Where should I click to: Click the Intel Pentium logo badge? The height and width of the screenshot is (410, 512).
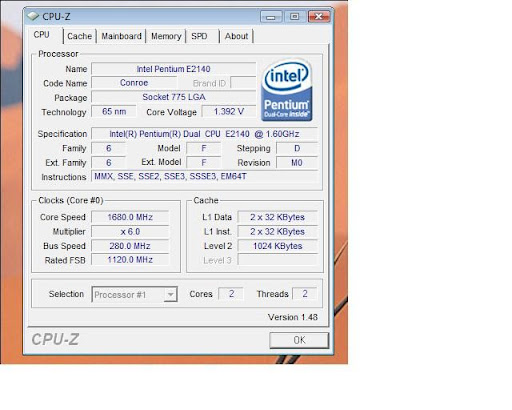[287, 90]
